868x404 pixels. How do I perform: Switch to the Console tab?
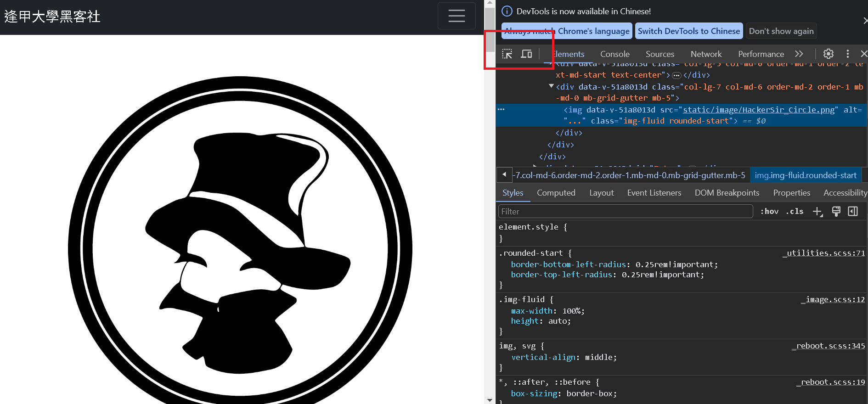coord(614,54)
